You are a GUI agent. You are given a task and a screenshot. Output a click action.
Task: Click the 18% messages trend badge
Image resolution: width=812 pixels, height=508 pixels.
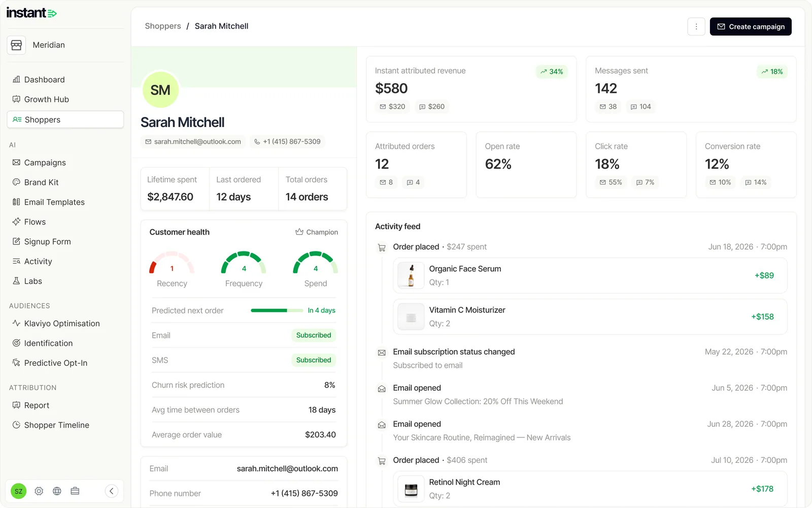tap(772, 72)
